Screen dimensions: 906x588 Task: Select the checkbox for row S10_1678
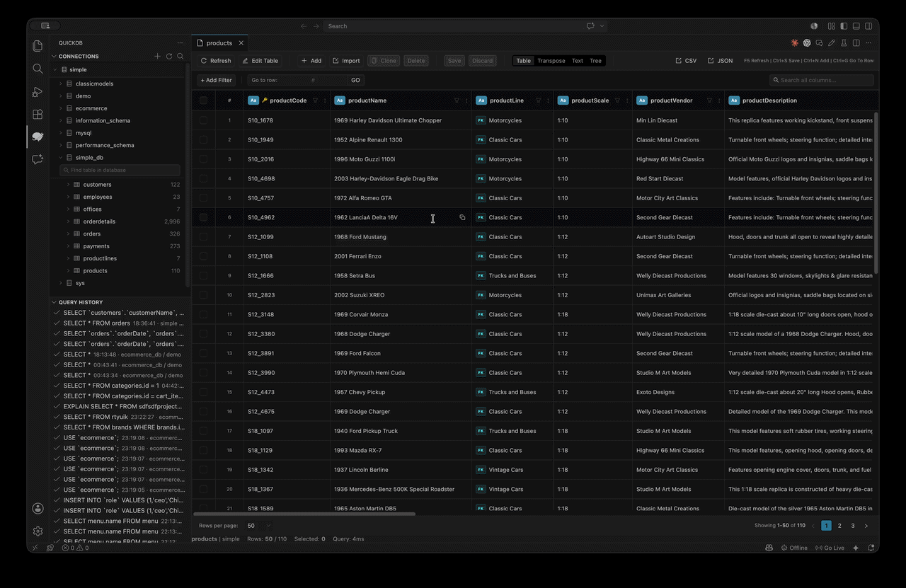tap(204, 120)
